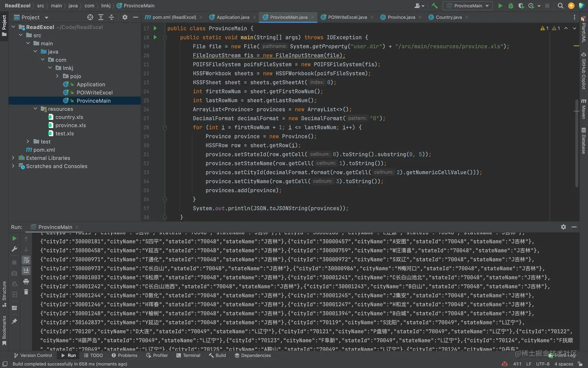Pin the Run tab
The height and width of the screenshot is (368, 588).
(x=14, y=321)
